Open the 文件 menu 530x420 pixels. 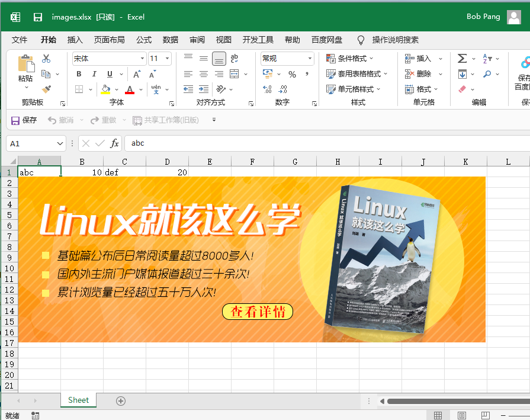tap(20, 40)
